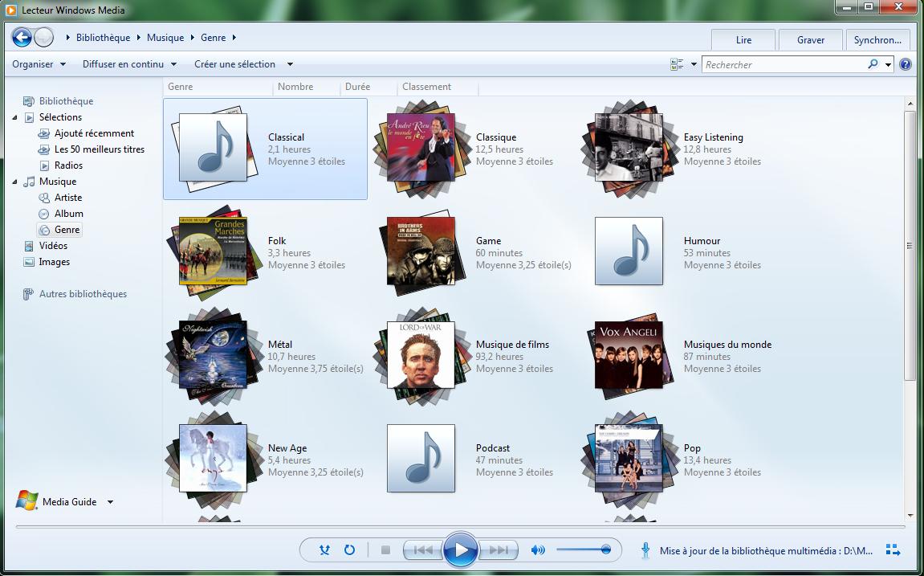The image size is (924, 576).
Task: Toggle shuffle mode
Action: [x=324, y=550]
